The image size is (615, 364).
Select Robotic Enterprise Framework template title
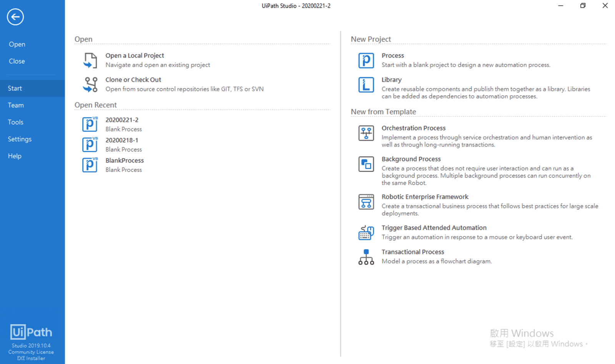pyautogui.click(x=425, y=197)
